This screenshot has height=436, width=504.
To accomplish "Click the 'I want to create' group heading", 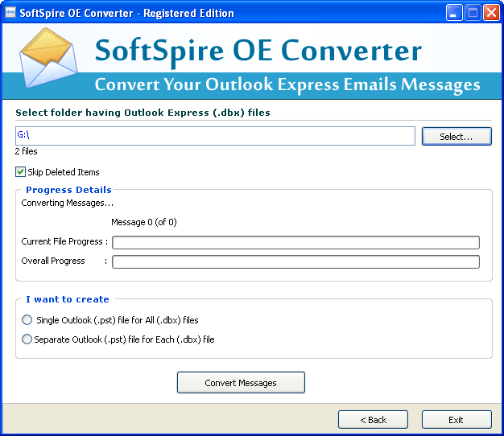I will 68,299.
